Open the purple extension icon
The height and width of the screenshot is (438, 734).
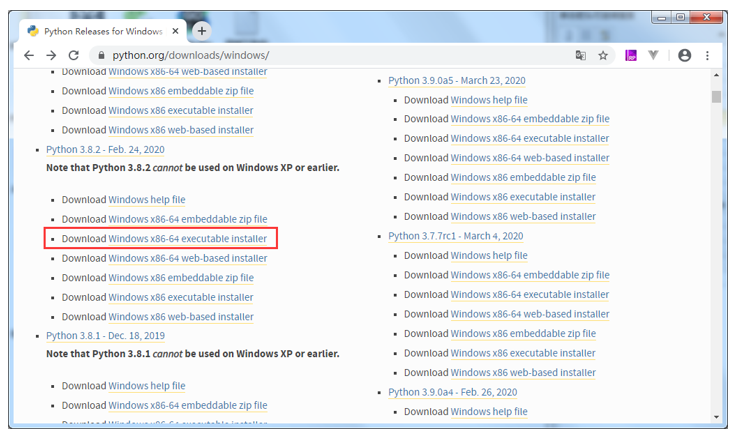coord(631,55)
